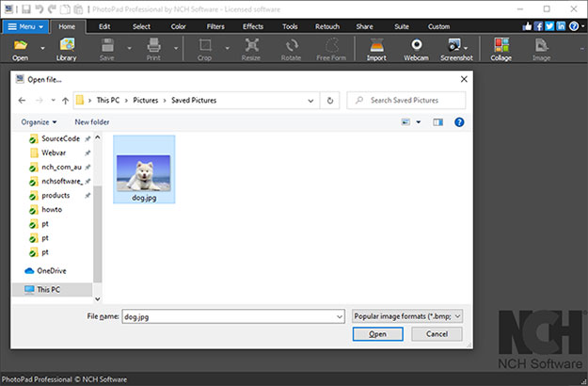Click the up-one-level arrow in dialog
This screenshot has height=386, width=588.
point(65,101)
